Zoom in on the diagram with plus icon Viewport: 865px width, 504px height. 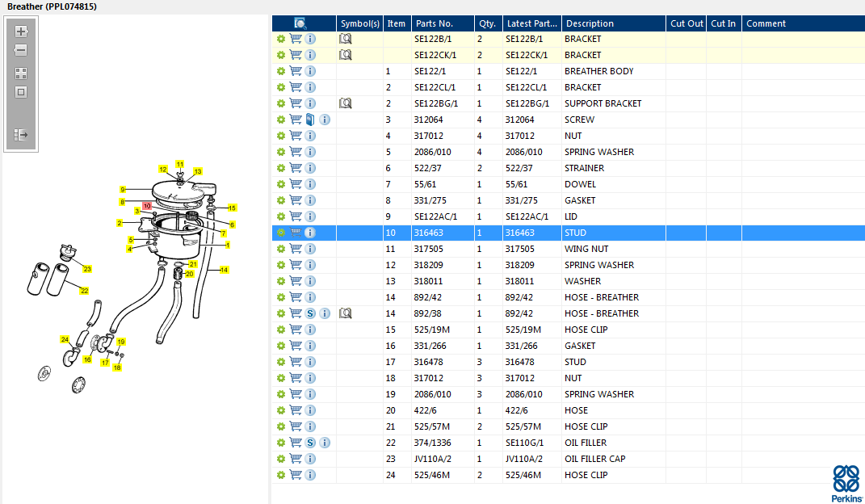click(x=21, y=31)
